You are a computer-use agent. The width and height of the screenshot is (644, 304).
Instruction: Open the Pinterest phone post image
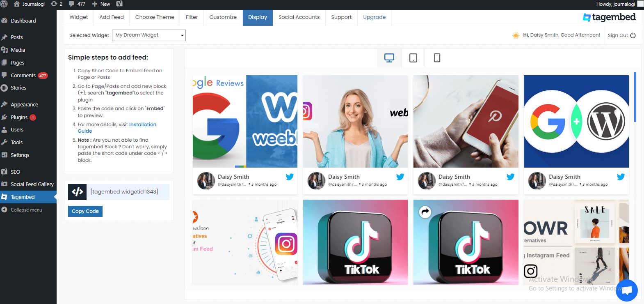pyautogui.click(x=466, y=121)
